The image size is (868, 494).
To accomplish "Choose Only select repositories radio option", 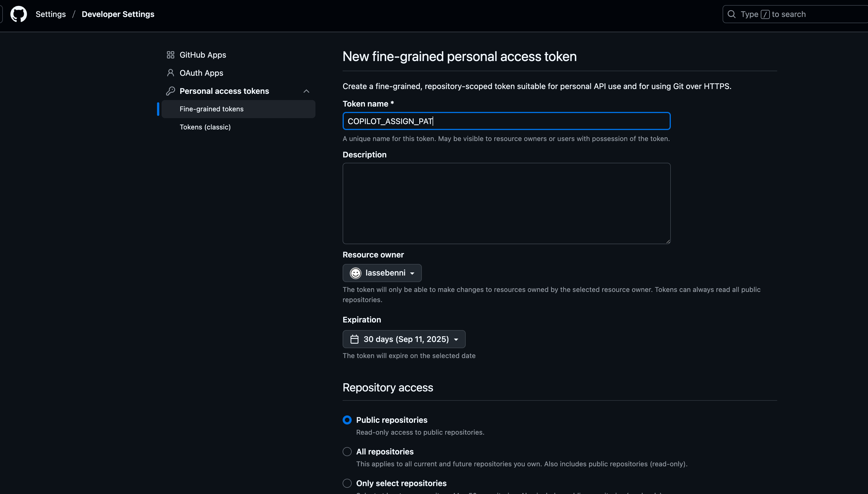I will click(x=347, y=483).
